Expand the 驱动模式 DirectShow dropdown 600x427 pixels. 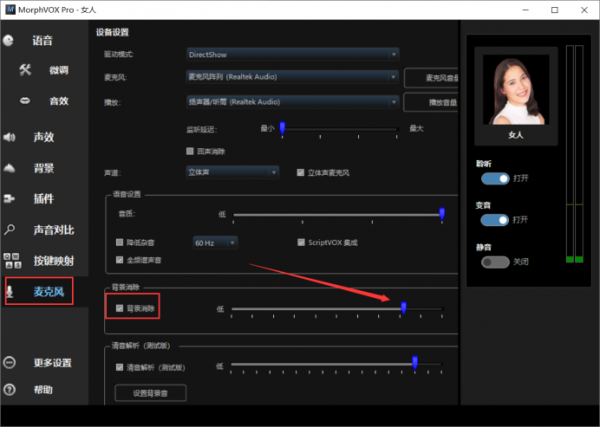click(293, 54)
